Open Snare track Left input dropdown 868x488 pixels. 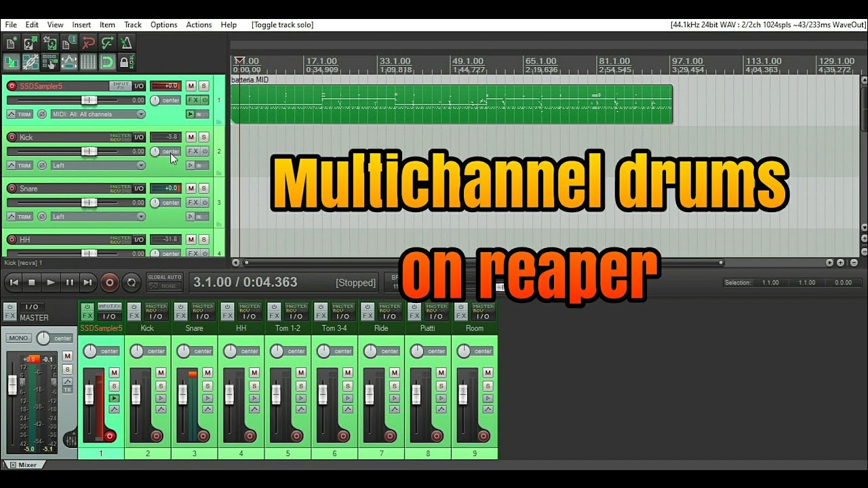[98, 217]
